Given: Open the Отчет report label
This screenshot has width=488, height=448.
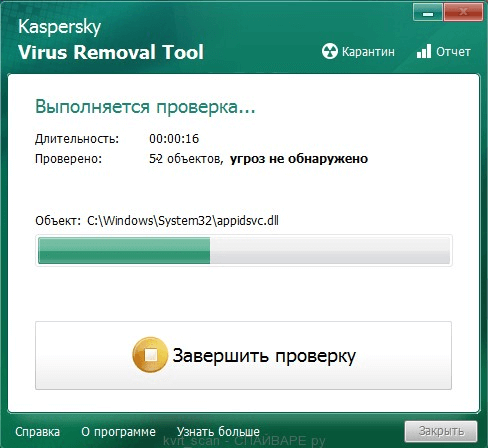Looking at the screenshot, I should click(453, 52).
